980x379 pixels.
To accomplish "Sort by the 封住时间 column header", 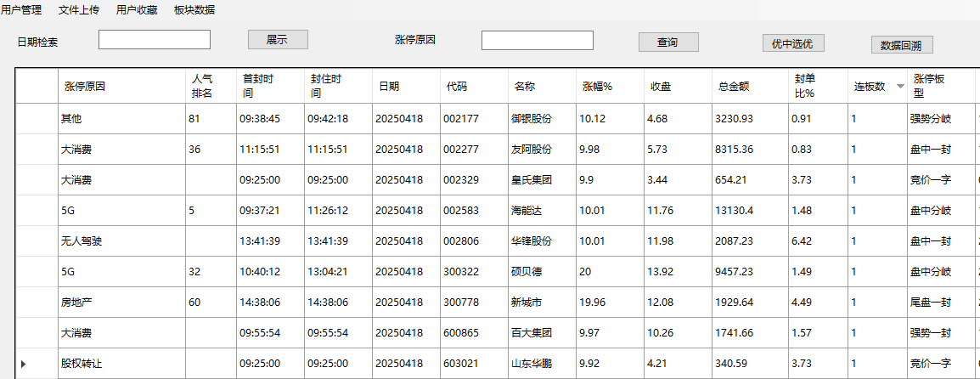I will (x=338, y=87).
